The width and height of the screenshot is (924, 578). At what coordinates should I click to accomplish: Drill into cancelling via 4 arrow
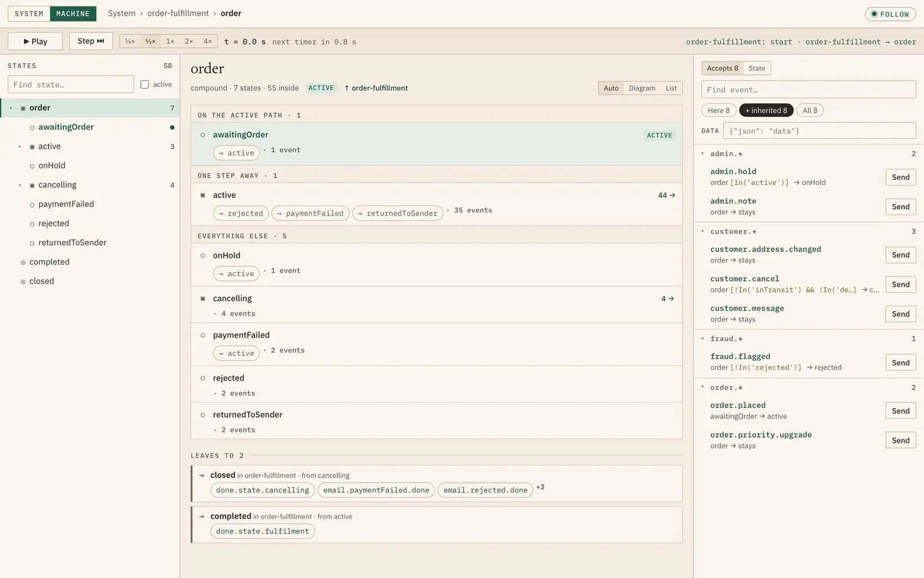click(668, 299)
